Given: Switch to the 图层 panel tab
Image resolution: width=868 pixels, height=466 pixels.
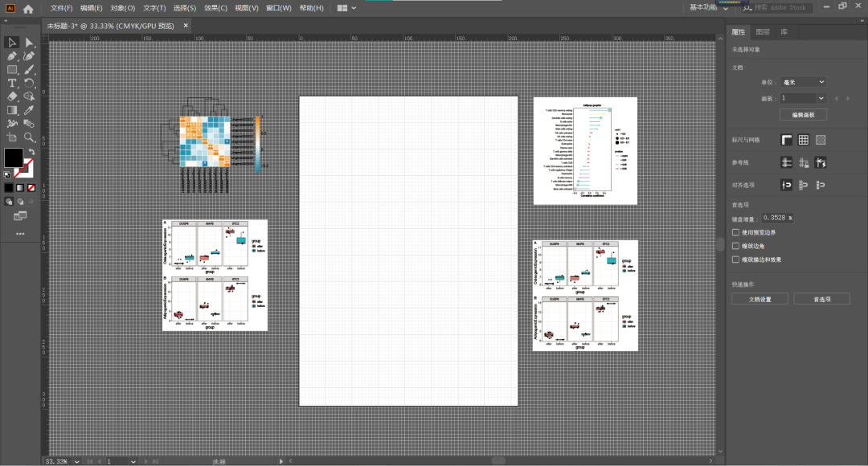Looking at the screenshot, I should pyautogui.click(x=762, y=31).
